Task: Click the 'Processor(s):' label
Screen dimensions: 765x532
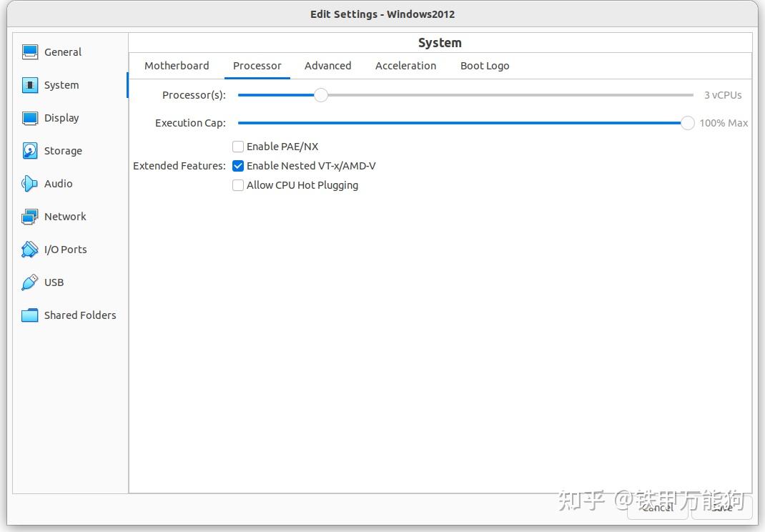Action: pos(194,95)
